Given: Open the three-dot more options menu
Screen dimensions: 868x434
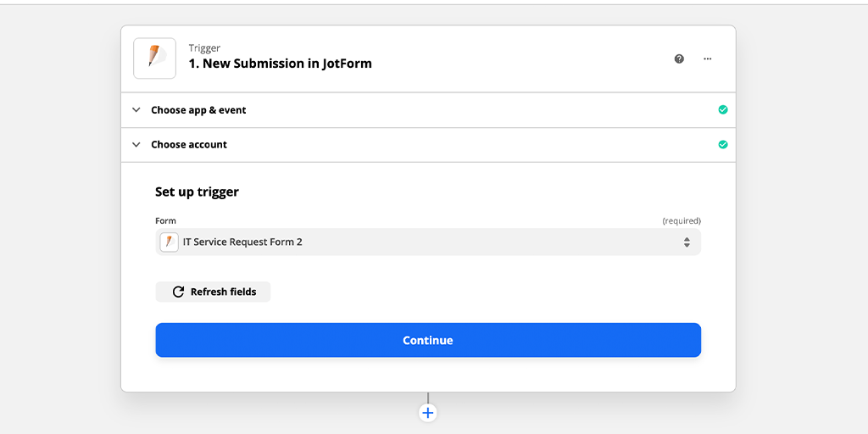Looking at the screenshot, I should click(x=708, y=58).
